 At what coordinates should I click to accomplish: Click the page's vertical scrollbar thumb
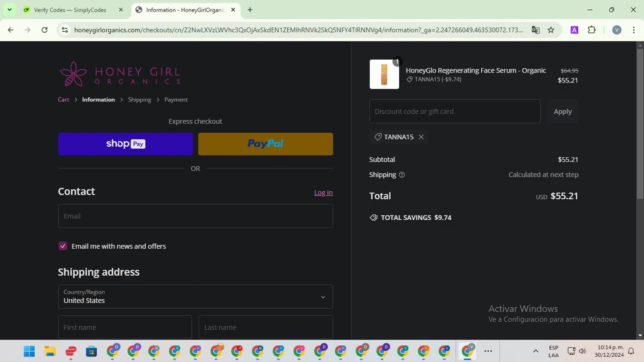click(x=640, y=124)
